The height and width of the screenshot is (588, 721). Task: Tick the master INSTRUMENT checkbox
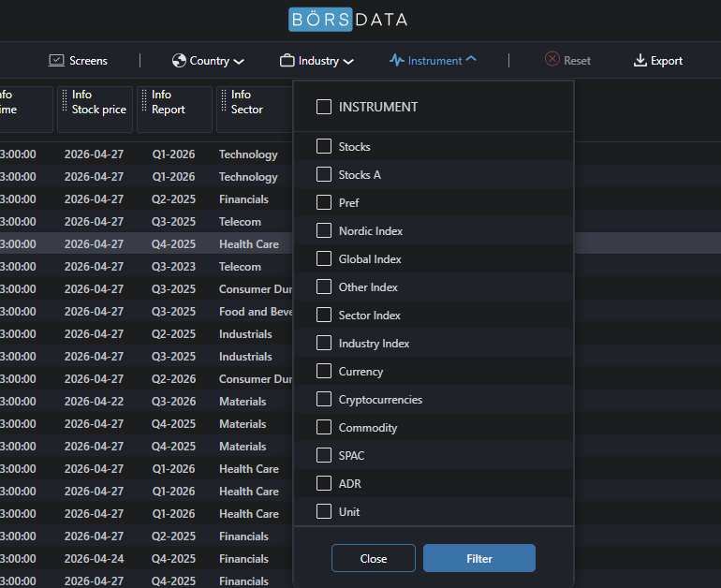(x=324, y=107)
